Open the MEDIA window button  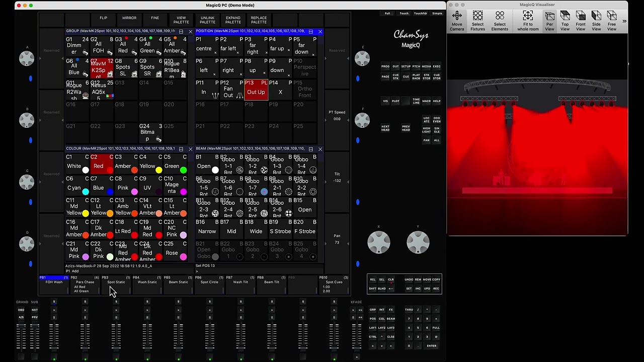[427, 66]
